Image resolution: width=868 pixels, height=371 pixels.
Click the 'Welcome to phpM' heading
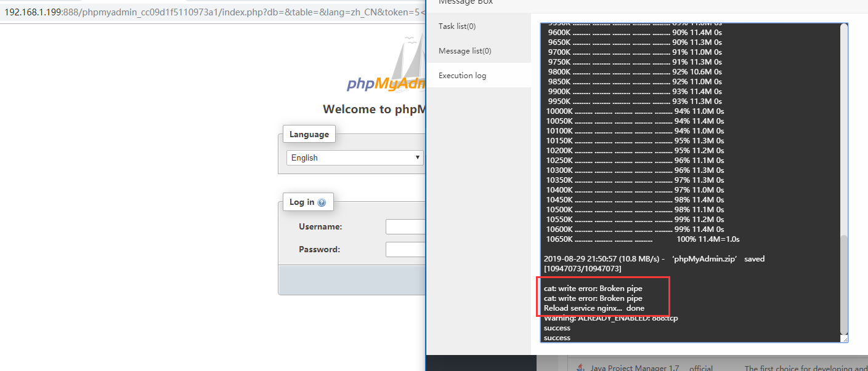pos(374,110)
